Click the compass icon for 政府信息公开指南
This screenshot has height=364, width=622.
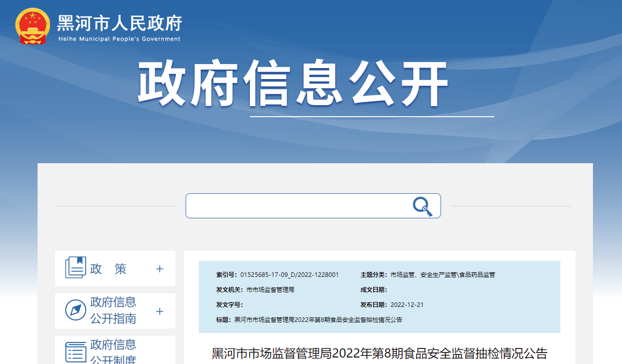coord(76,310)
